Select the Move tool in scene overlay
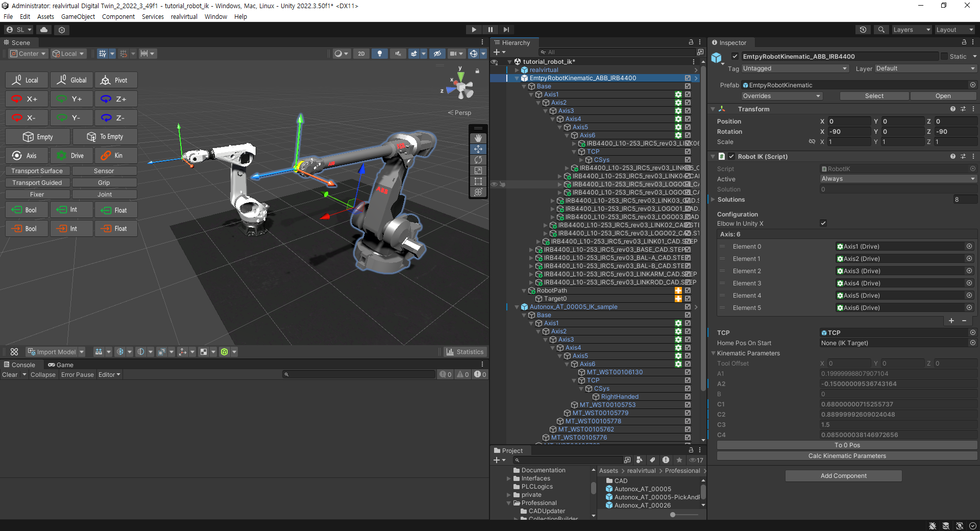This screenshot has width=980, height=531. [x=478, y=149]
